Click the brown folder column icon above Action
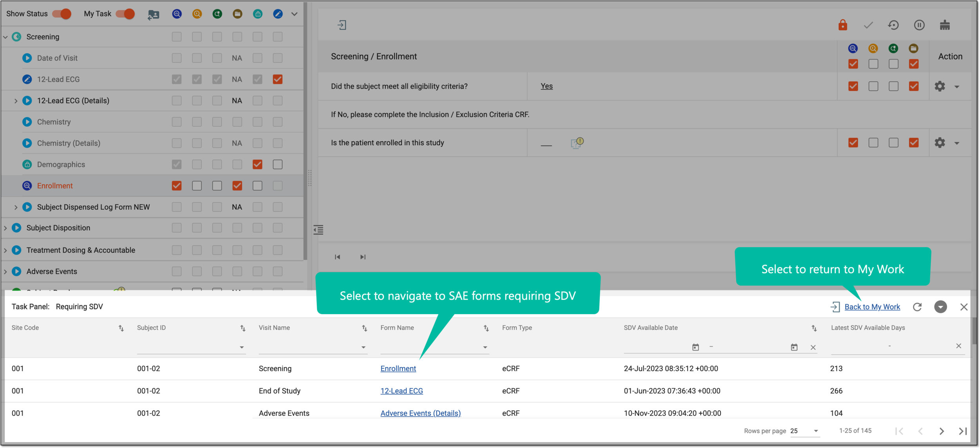The image size is (980, 448). [914, 48]
